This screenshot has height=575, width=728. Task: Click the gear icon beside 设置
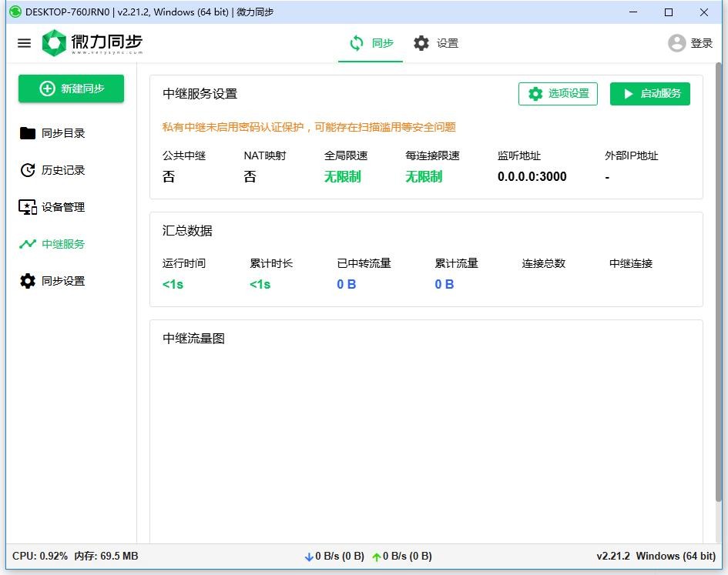[x=421, y=43]
